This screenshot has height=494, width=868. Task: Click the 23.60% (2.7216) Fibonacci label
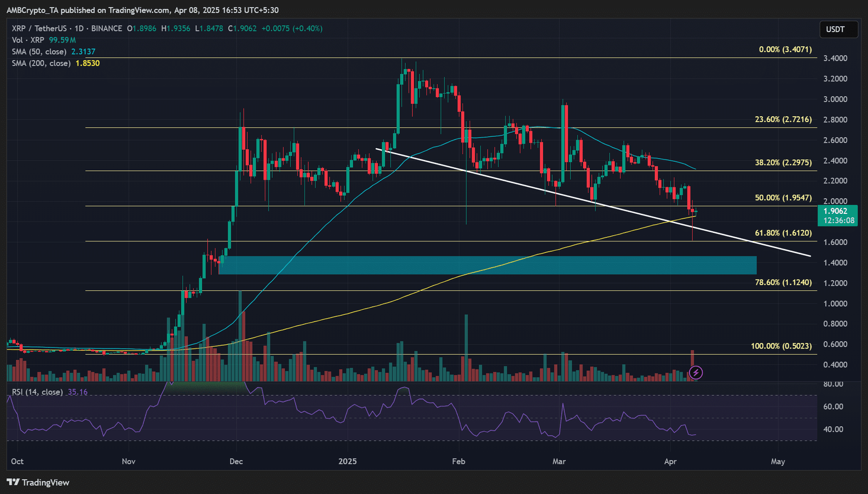click(783, 119)
